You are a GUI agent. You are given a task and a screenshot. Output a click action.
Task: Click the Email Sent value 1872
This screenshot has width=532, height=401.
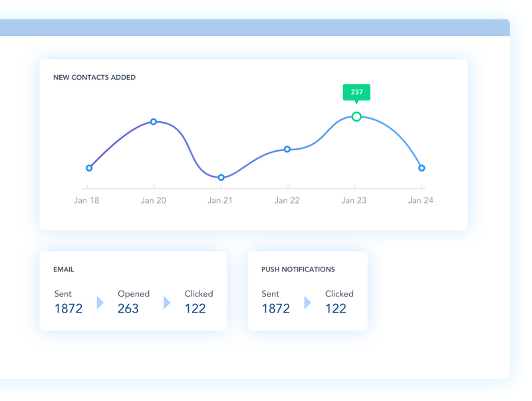coord(68,309)
